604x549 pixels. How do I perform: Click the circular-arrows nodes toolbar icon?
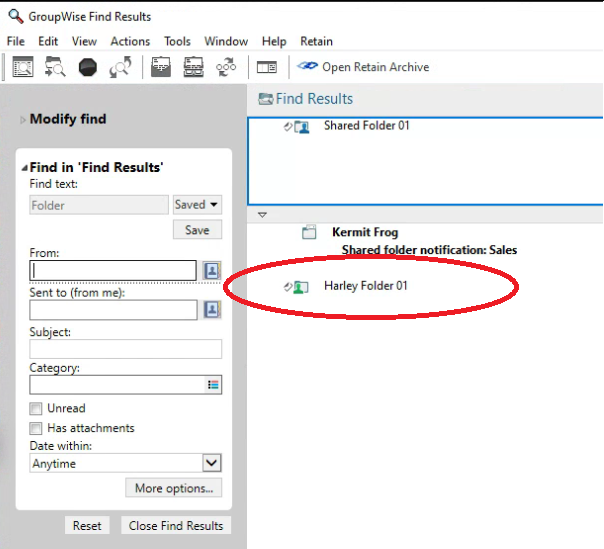point(226,67)
